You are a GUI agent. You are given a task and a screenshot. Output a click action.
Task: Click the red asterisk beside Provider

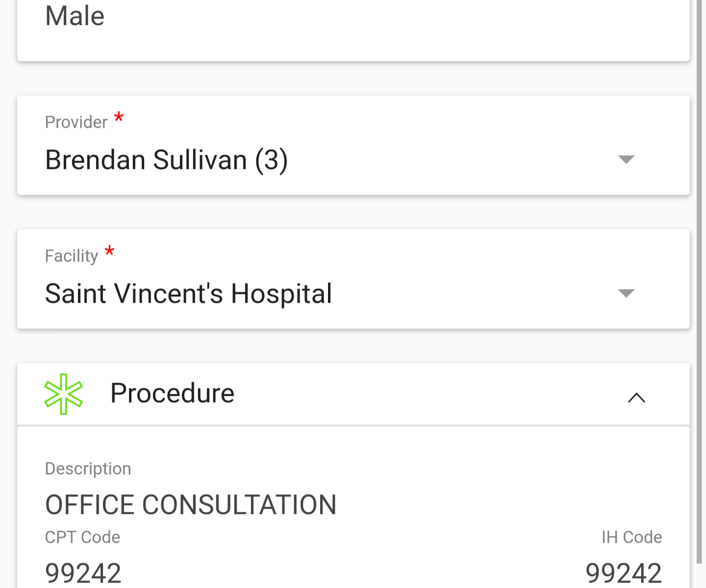[119, 118]
